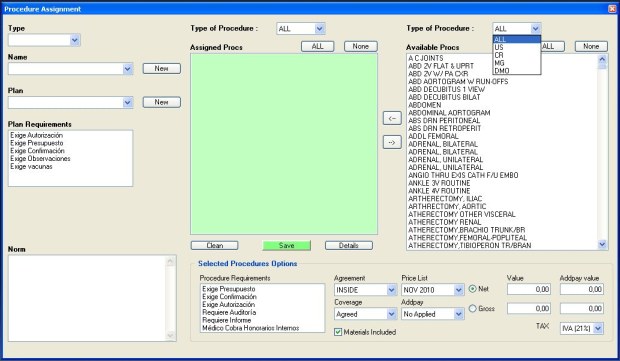This screenshot has height=361, width=620.
Task: Choose US in the procedure type list
Action: click(516, 47)
